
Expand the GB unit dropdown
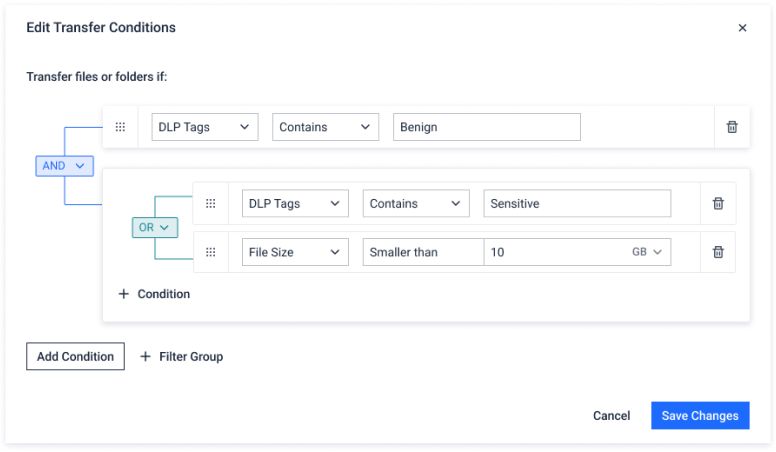(647, 252)
